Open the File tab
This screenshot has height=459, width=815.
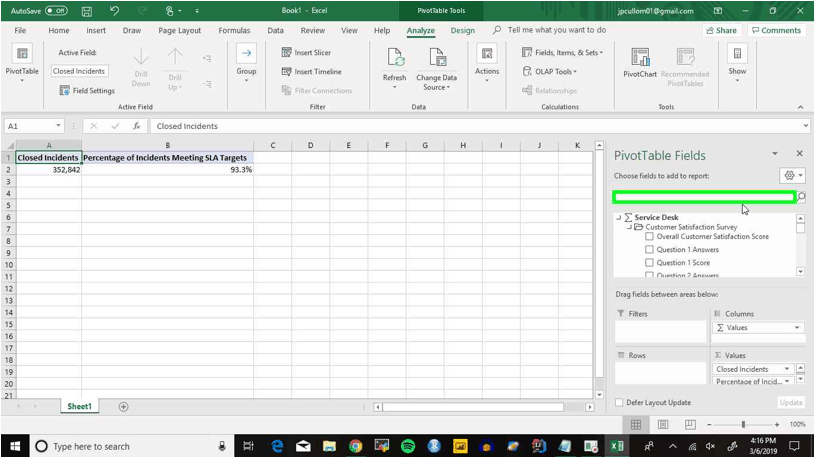click(20, 30)
